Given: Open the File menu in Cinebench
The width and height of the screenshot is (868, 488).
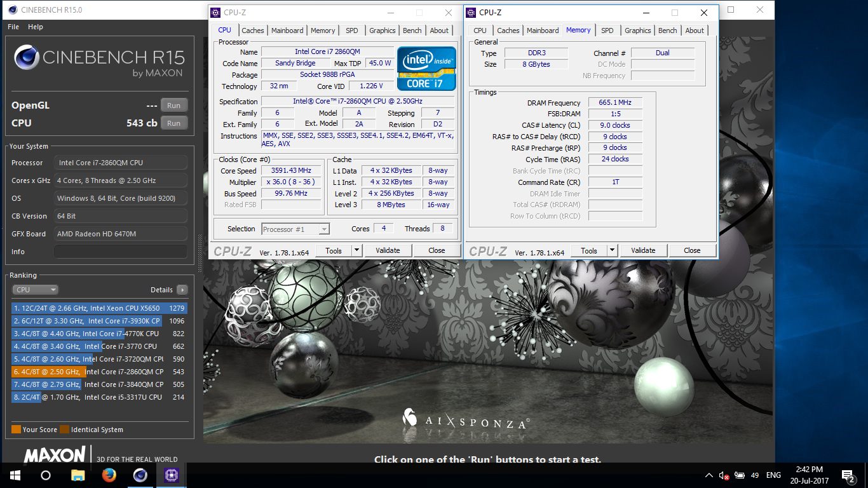Looking at the screenshot, I should tap(13, 27).
